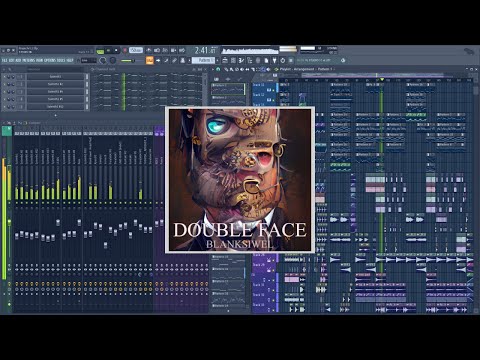480x360 pixels.
Task: Select the Playlist slip tool
Action: 247,69
